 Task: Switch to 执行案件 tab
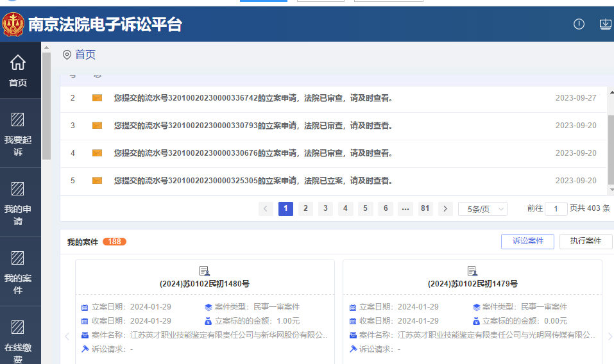(585, 241)
